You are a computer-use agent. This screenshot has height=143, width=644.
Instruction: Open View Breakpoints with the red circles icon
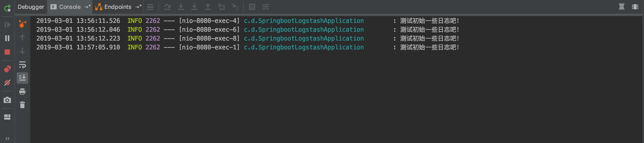tap(7, 69)
